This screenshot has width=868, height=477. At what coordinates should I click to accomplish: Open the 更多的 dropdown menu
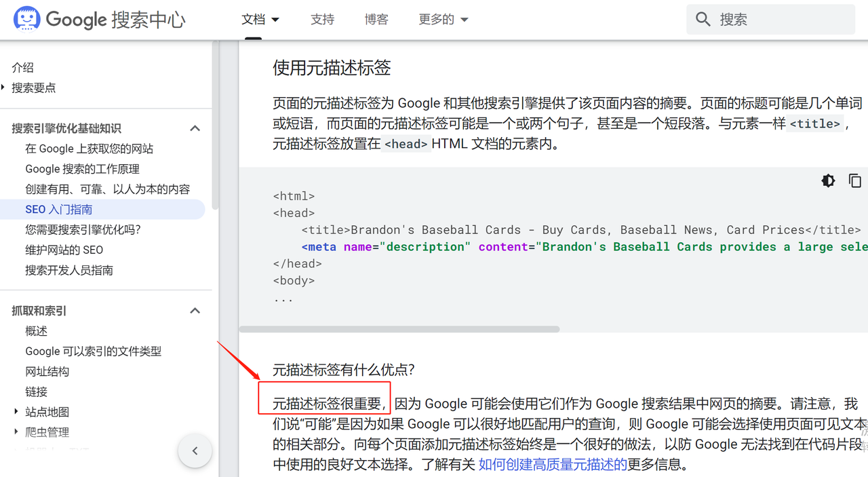[443, 19]
